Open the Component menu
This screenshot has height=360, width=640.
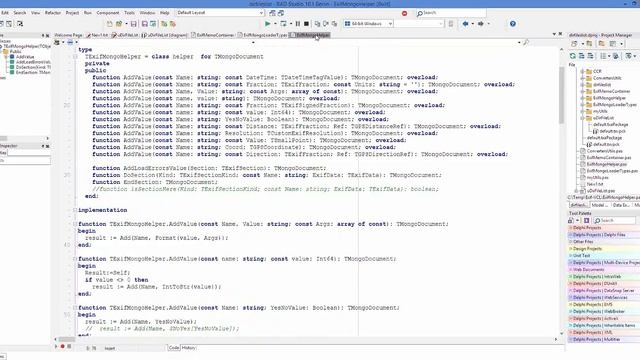pyautogui.click(x=108, y=13)
